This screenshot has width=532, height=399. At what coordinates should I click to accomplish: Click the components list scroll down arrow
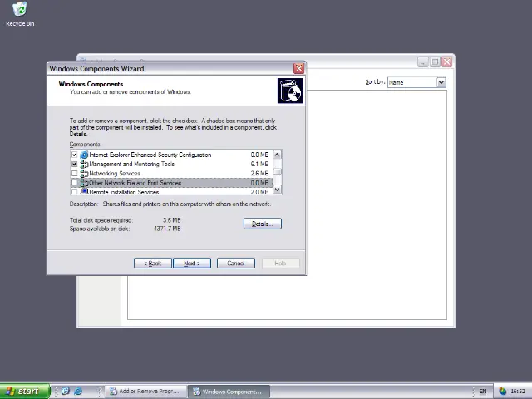pos(277,190)
